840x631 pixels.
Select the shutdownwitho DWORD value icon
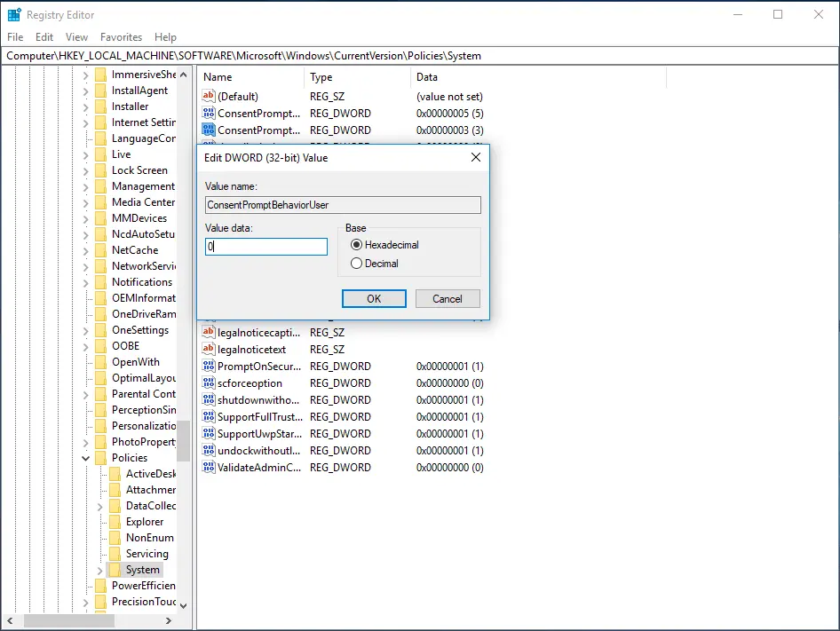point(208,399)
